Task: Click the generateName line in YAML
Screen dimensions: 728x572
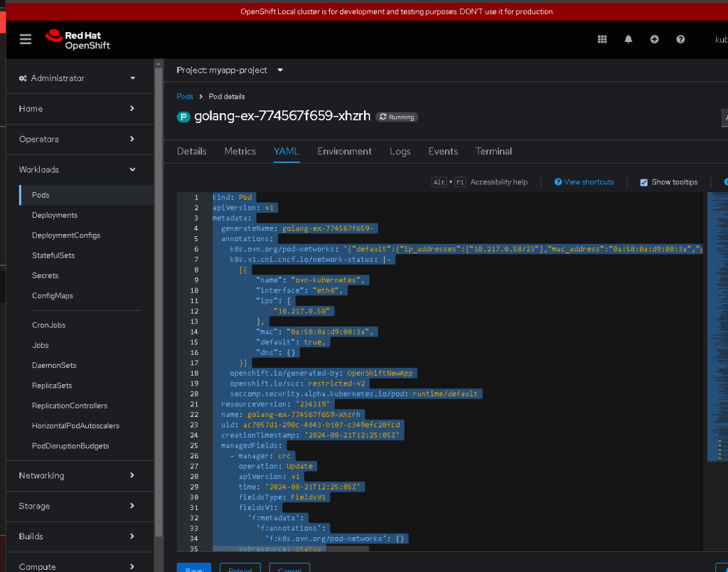Action: 297,228
